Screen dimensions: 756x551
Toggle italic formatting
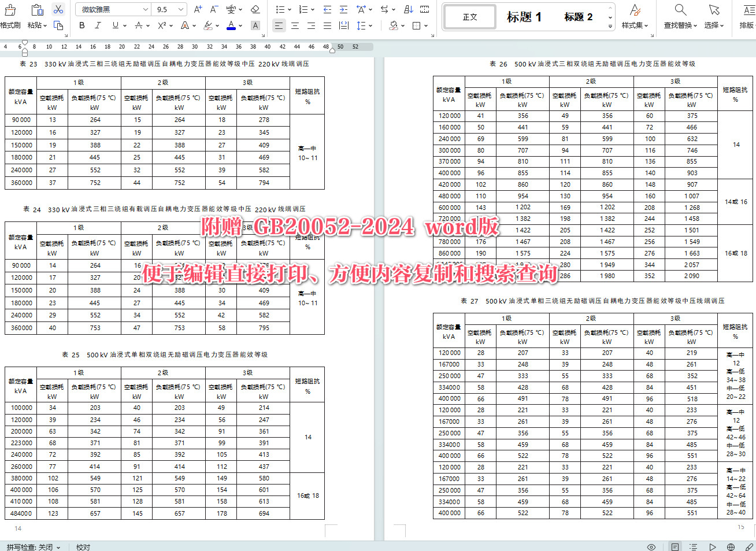[x=97, y=25]
